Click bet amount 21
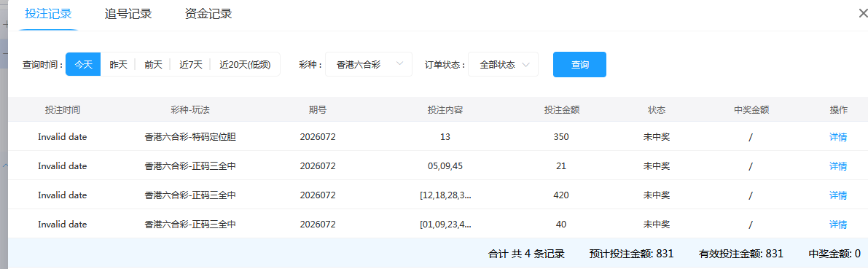This screenshot has width=868, height=269. (x=561, y=166)
